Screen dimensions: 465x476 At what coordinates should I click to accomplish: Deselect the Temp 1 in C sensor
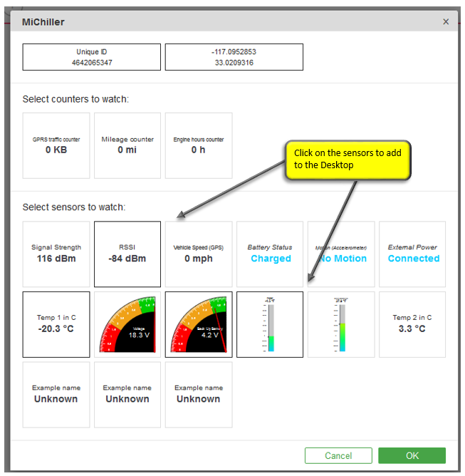tap(56, 324)
